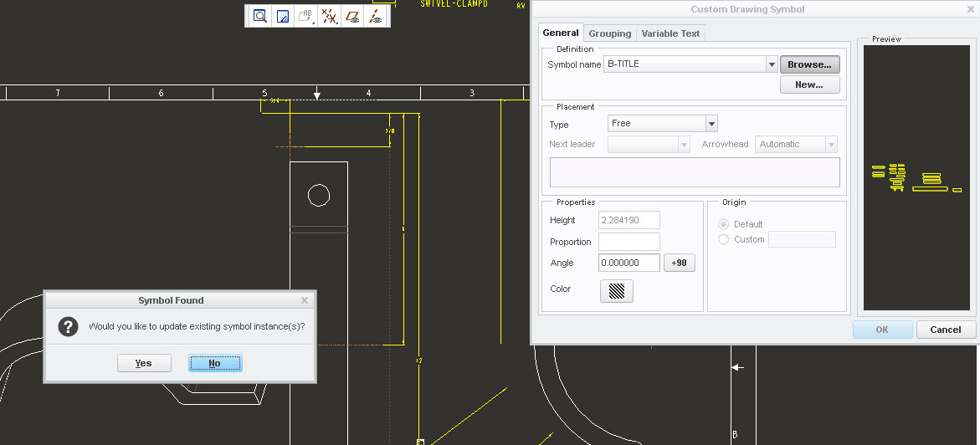Click the zone number 6 in drawing border
The height and width of the screenshot is (445, 980).
coord(161,93)
